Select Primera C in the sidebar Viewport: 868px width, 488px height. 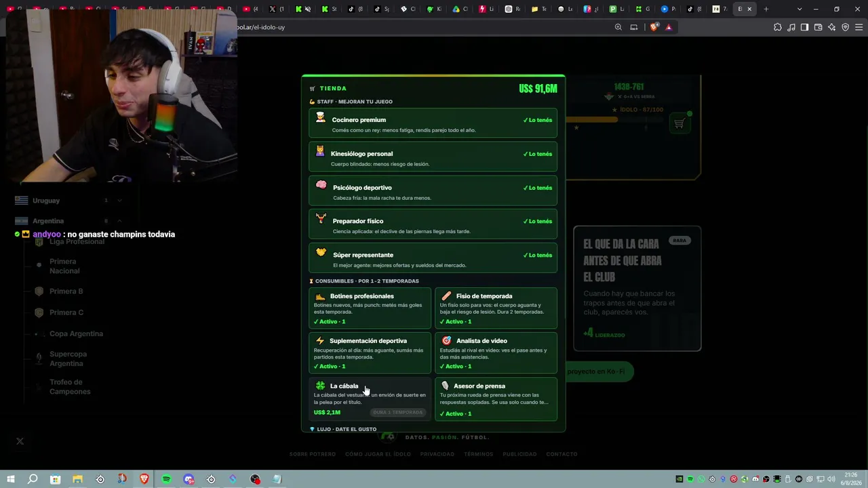click(66, 312)
